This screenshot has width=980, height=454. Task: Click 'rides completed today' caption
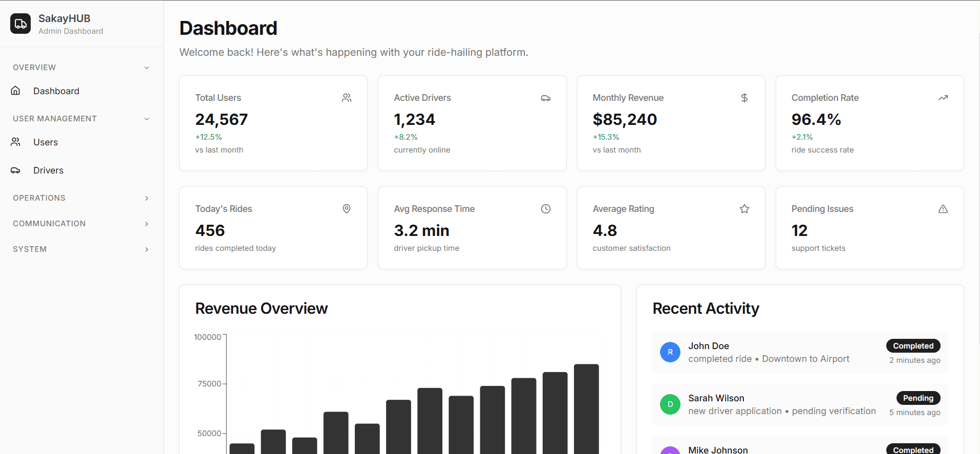(236, 248)
